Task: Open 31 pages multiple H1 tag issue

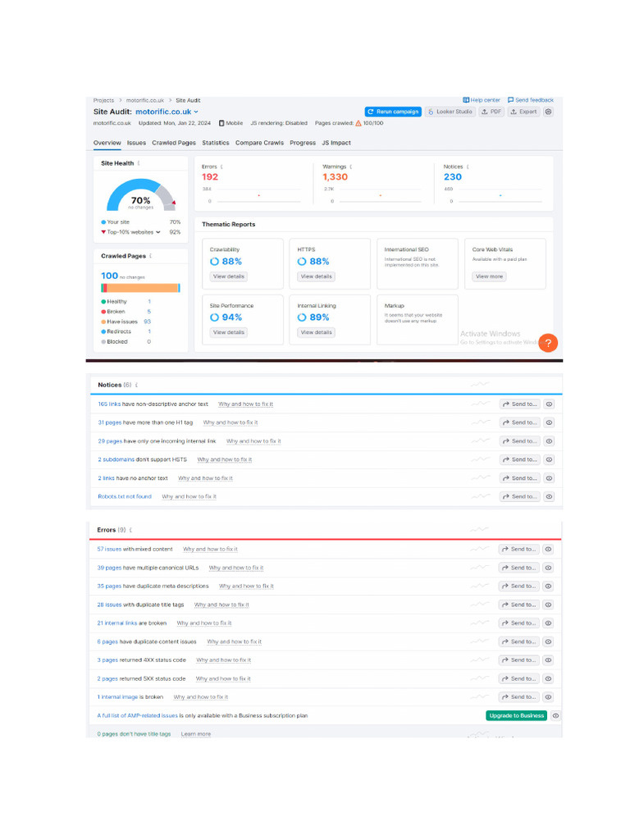Action: [x=110, y=422]
